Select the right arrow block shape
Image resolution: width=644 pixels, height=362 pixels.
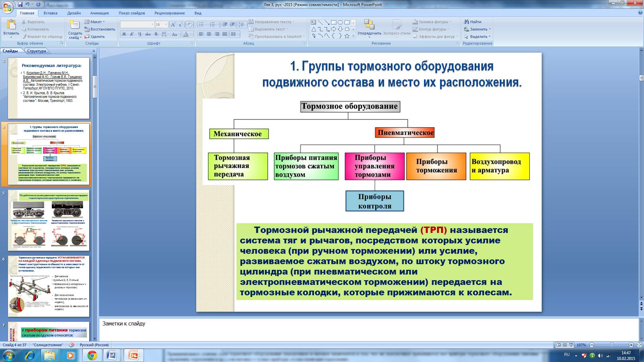[x=333, y=29]
